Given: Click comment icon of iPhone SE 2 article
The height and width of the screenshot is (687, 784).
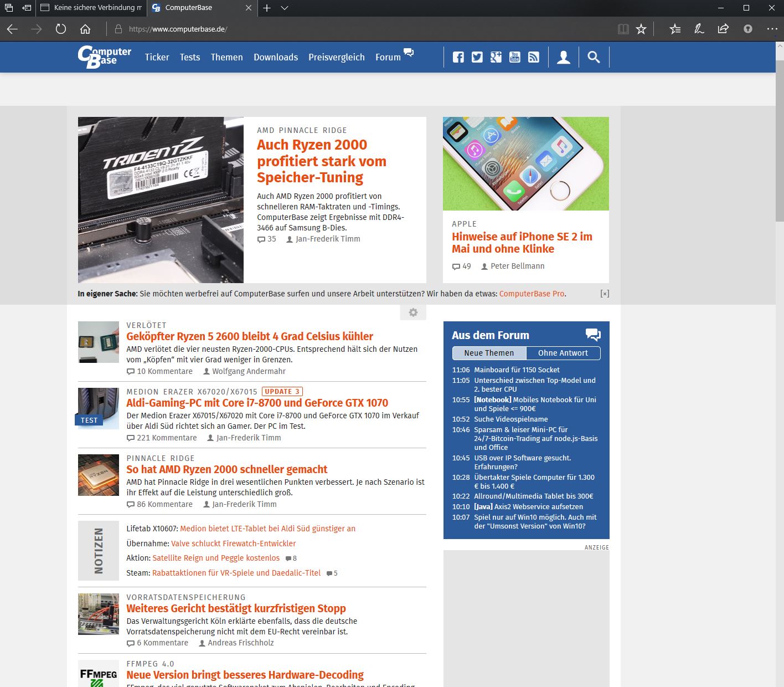Looking at the screenshot, I should [x=456, y=266].
